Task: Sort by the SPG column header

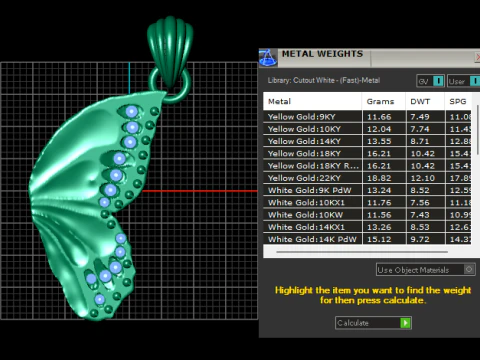Action: [458, 101]
